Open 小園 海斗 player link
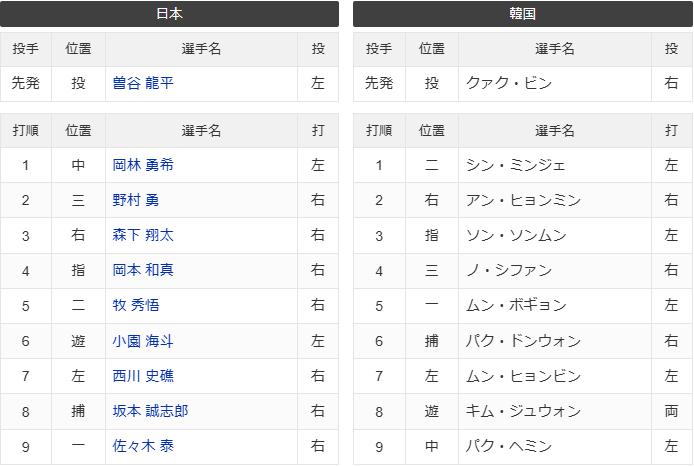The height and width of the screenshot is (466, 694). coord(143,341)
